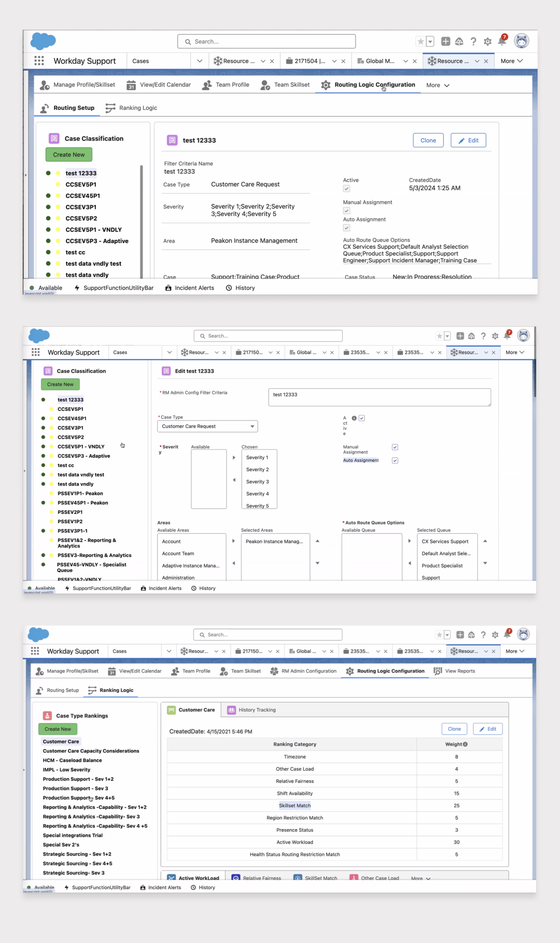The width and height of the screenshot is (560, 943).
Task: Select CCSEV5P3 - Adaptive in top list
Action: [x=97, y=241]
